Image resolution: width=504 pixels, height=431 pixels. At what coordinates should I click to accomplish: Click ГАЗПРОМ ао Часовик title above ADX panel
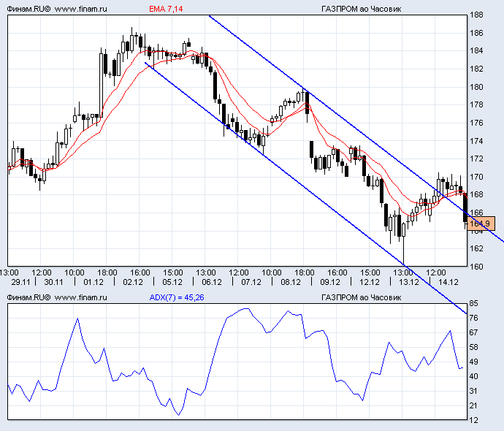(362, 297)
